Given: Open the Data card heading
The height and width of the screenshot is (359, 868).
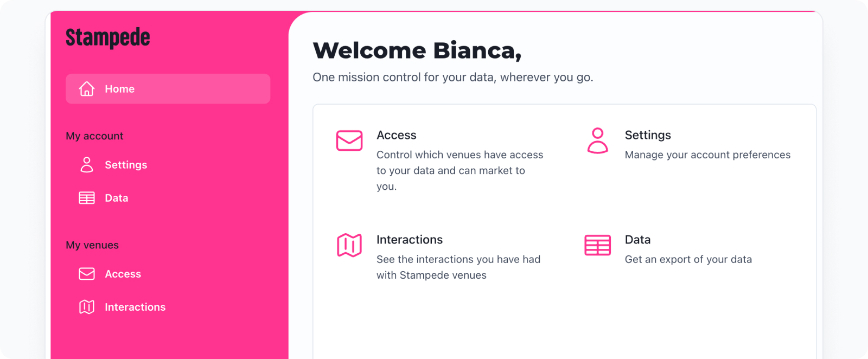Looking at the screenshot, I should click(638, 240).
